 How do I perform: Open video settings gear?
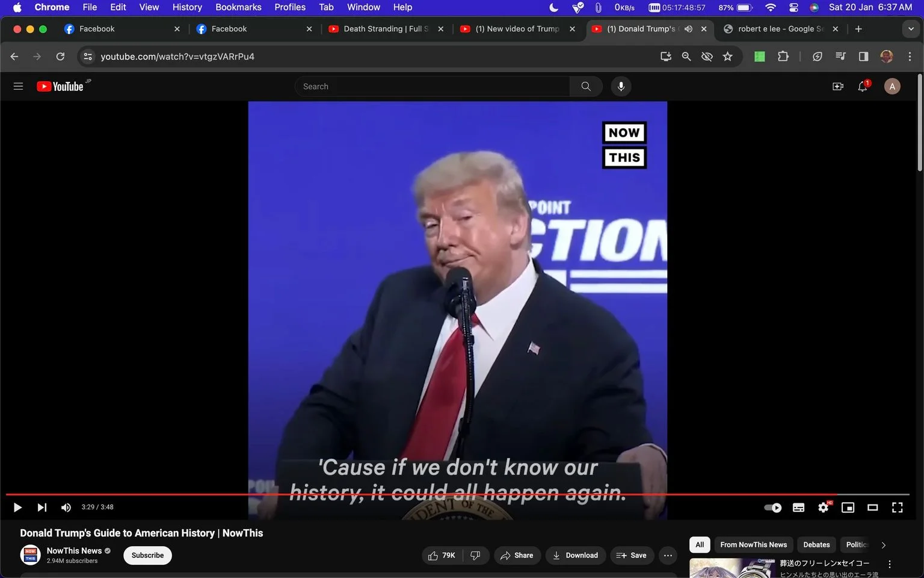824,508
